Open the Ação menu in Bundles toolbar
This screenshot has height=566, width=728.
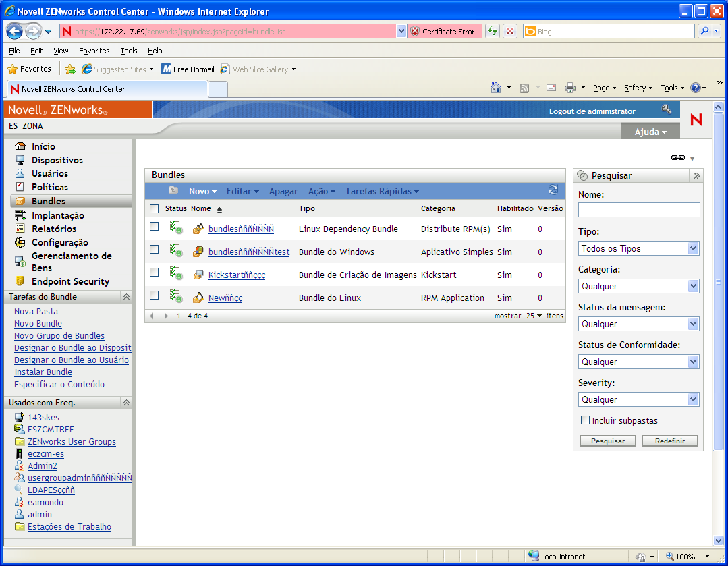tap(321, 191)
